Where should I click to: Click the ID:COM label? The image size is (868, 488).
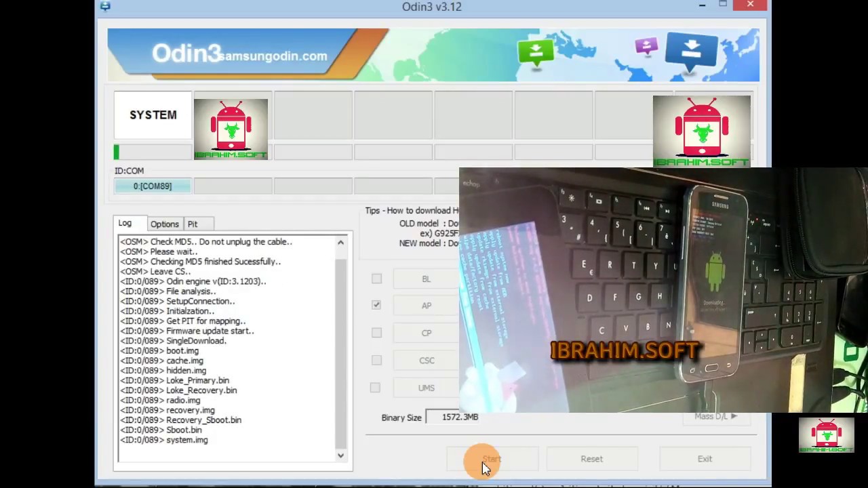coord(129,171)
